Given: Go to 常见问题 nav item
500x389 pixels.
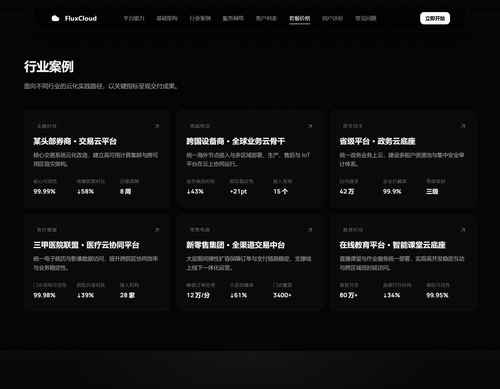Looking at the screenshot, I should (x=366, y=18).
